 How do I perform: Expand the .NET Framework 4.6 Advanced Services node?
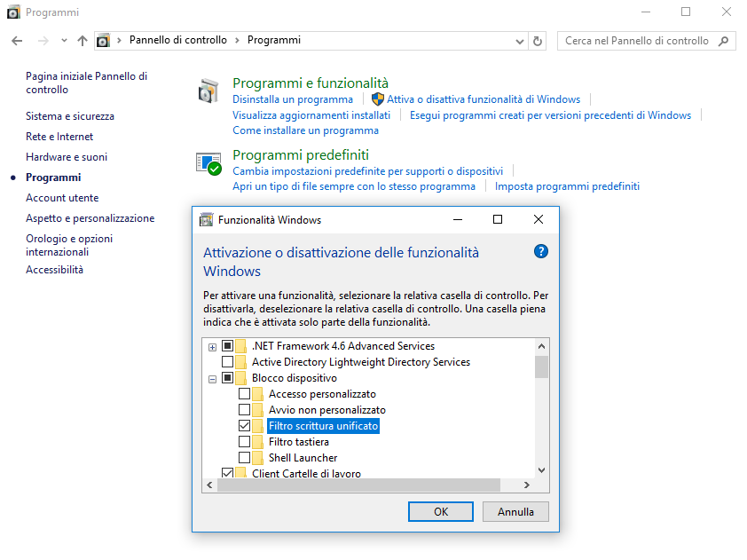pyautogui.click(x=212, y=346)
